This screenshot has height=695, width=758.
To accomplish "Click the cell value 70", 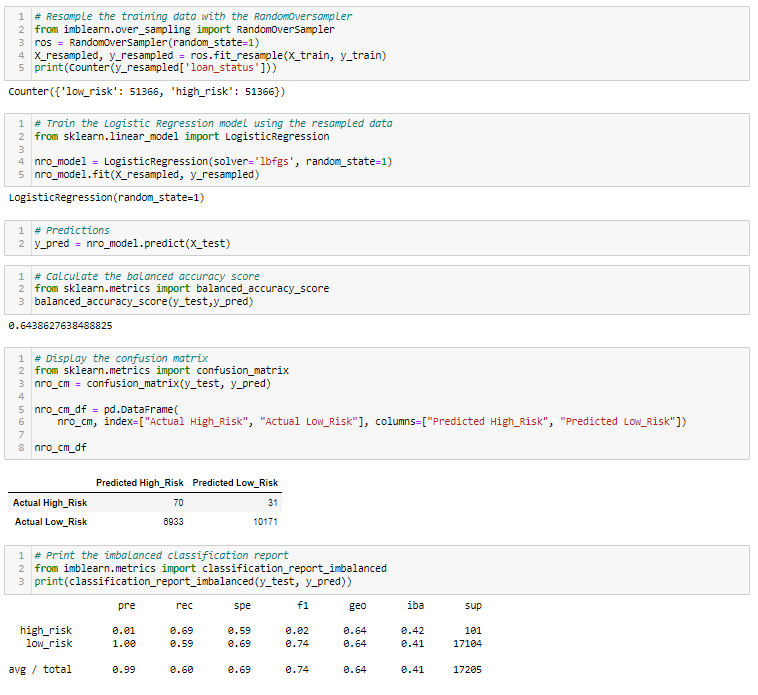I will coord(178,503).
